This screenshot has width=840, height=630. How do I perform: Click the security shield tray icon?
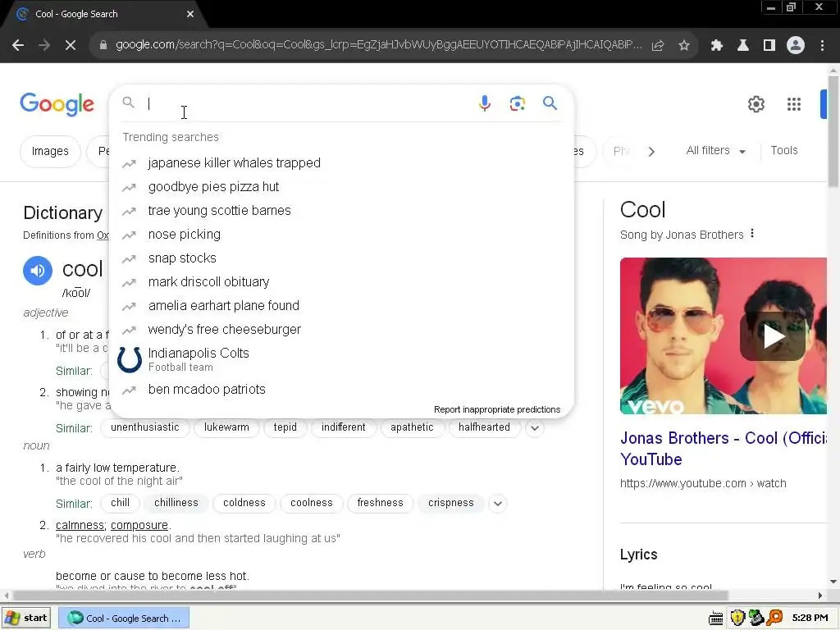tap(737, 619)
